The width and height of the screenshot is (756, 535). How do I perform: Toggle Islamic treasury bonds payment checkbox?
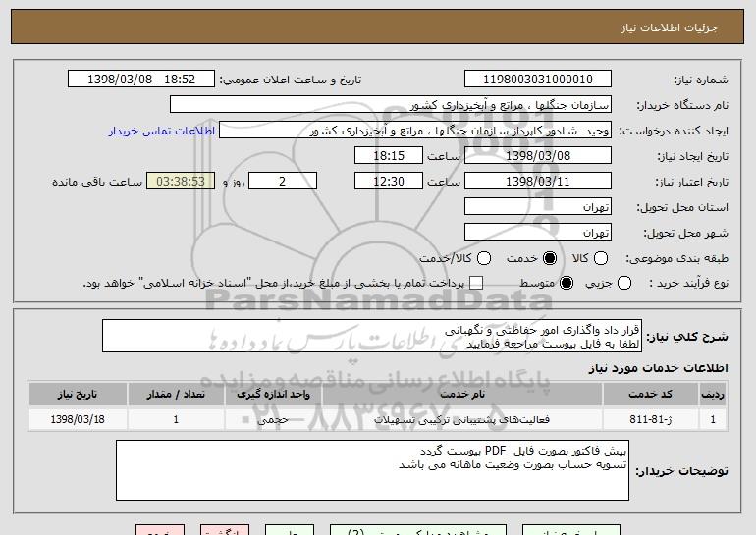click(476, 283)
